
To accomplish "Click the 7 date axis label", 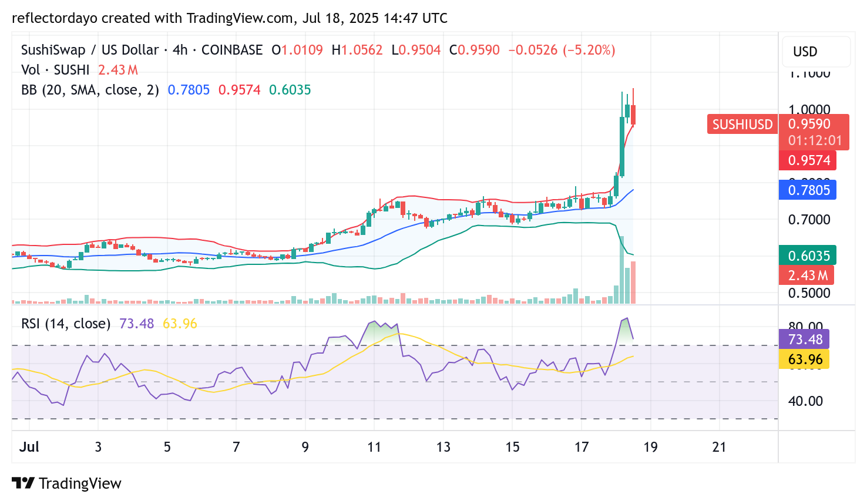I will tap(236, 447).
